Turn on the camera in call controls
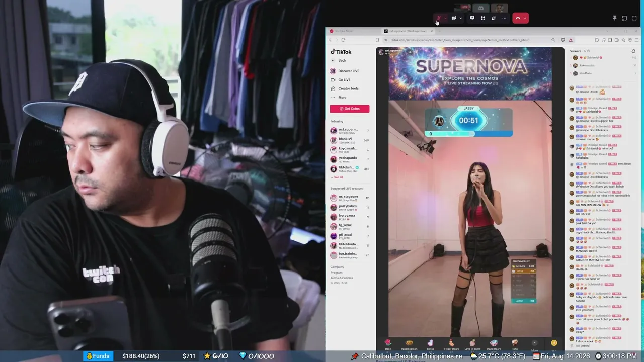The width and height of the screenshot is (644, 362). click(454, 18)
